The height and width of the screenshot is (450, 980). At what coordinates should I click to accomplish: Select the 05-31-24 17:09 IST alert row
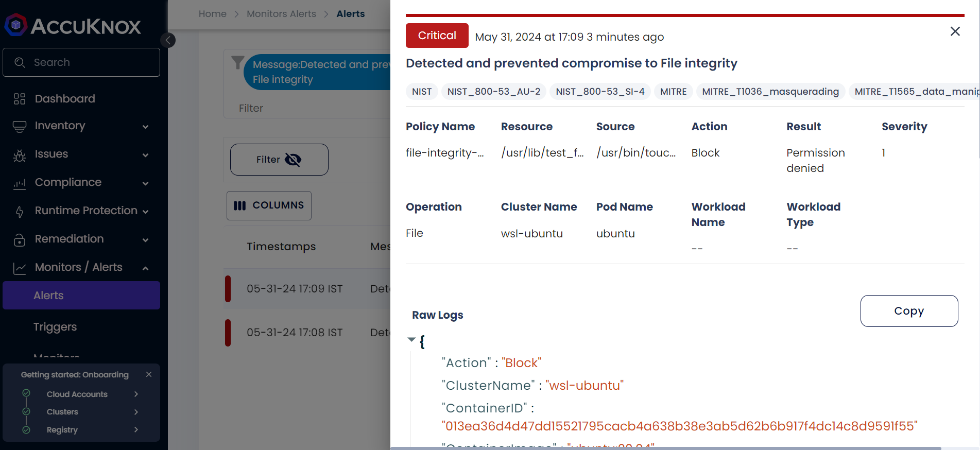point(307,289)
